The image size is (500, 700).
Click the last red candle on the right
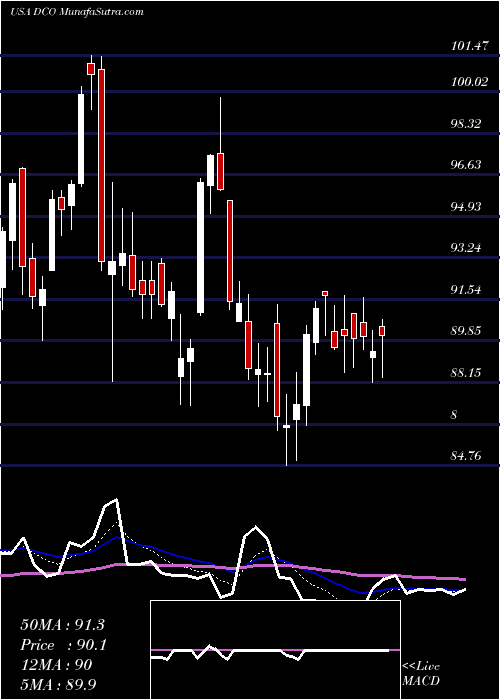pos(382,331)
